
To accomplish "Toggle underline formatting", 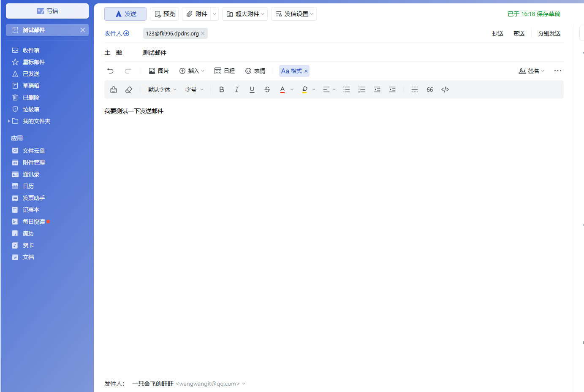I will pyautogui.click(x=252, y=89).
